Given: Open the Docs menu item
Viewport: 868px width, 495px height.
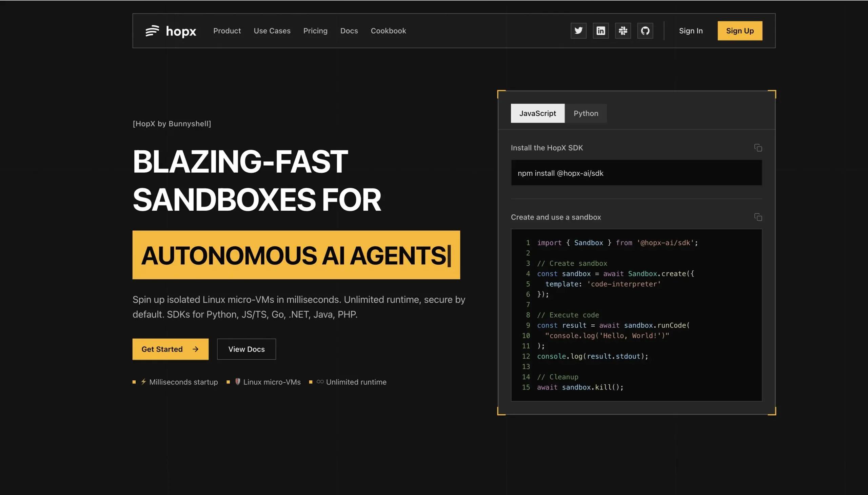Looking at the screenshot, I should (349, 31).
